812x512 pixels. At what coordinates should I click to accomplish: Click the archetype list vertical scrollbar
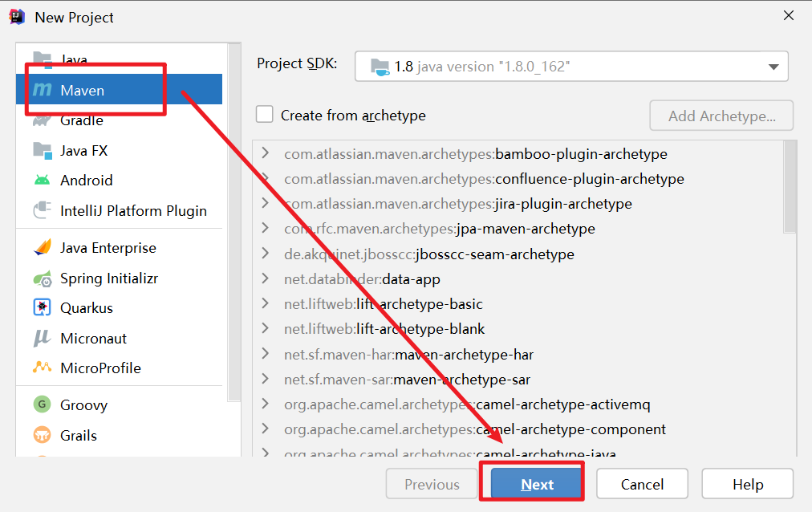click(x=790, y=188)
